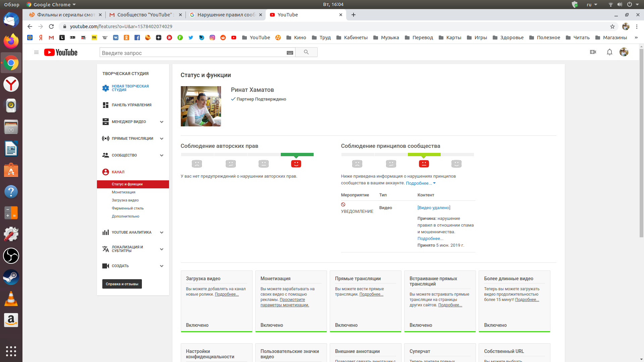Select the Канал person icon in sidebar
The width and height of the screenshot is (644, 362).
(x=106, y=172)
